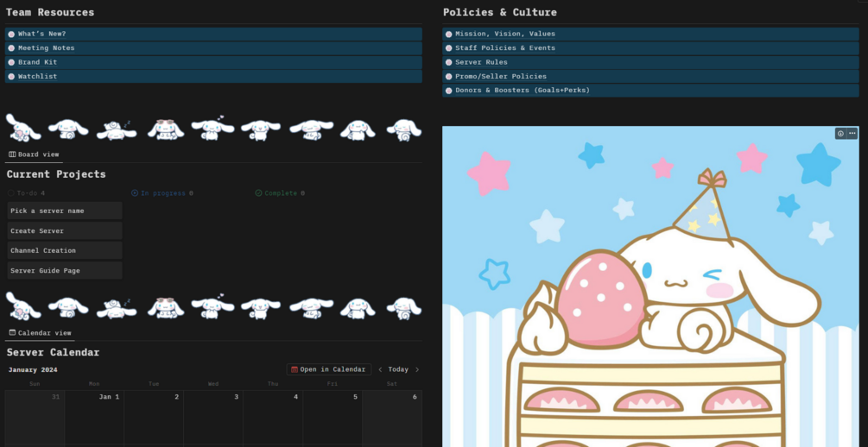The width and height of the screenshot is (868, 447).
Task: Click the Current Projects heading
Action: [x=56, y=174]
